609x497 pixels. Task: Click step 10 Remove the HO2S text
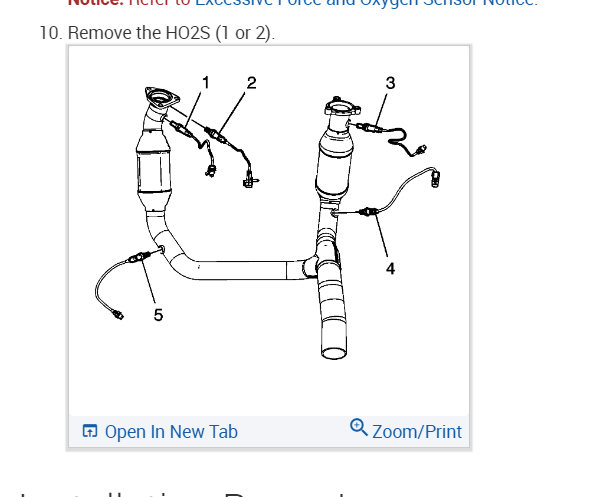point(157,33)
